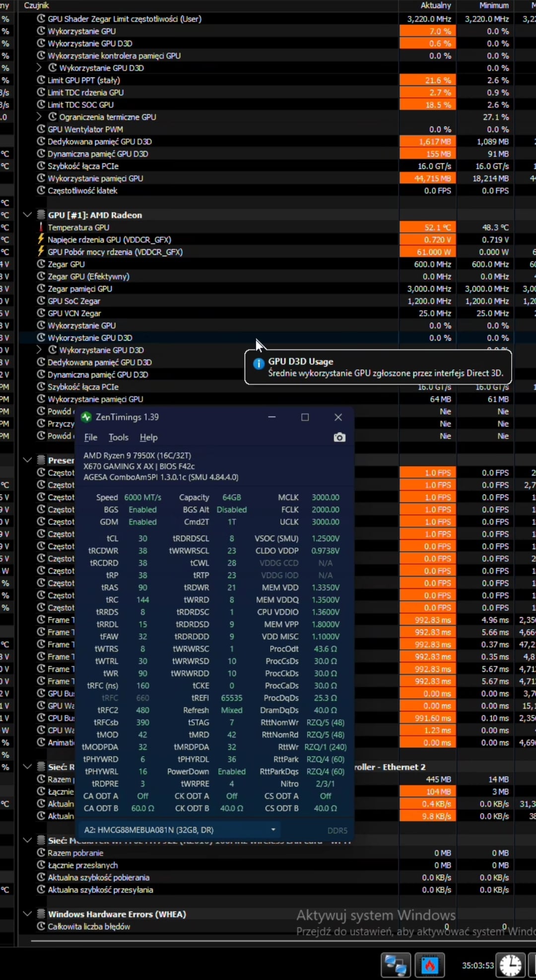Click the thermometer icon beside Temperatura GPU

[41, 227]
